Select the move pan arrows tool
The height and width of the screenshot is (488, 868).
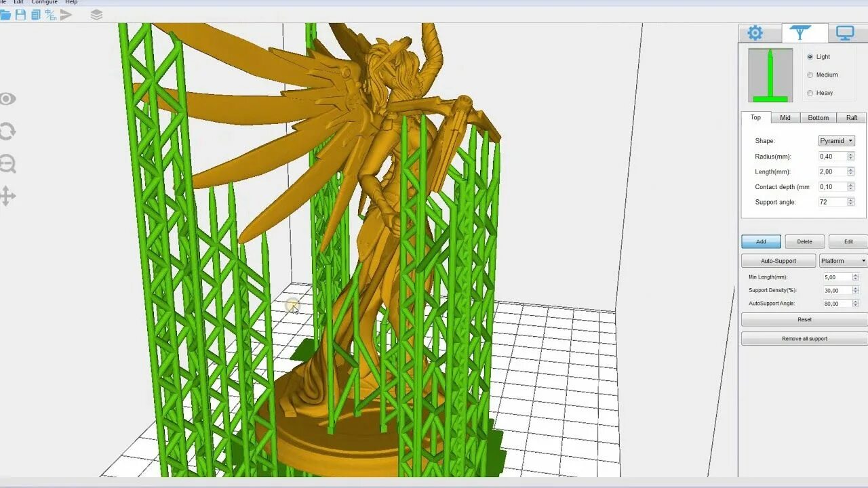click(x=7, y=197)
